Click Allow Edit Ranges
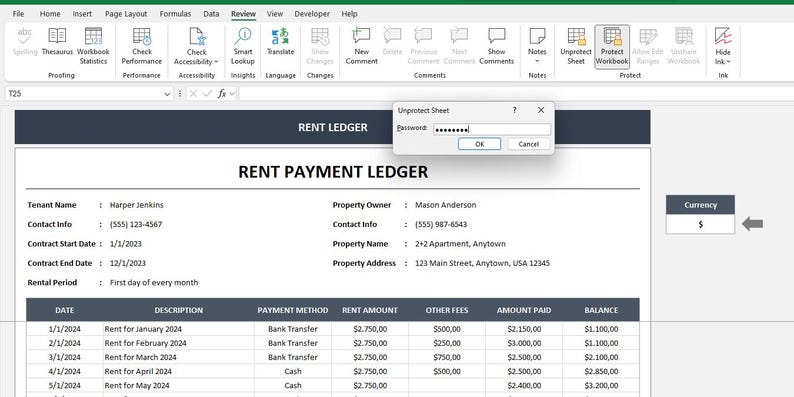Image resolution: width=794 pixels, height=397 pixels. pos(648,47)
